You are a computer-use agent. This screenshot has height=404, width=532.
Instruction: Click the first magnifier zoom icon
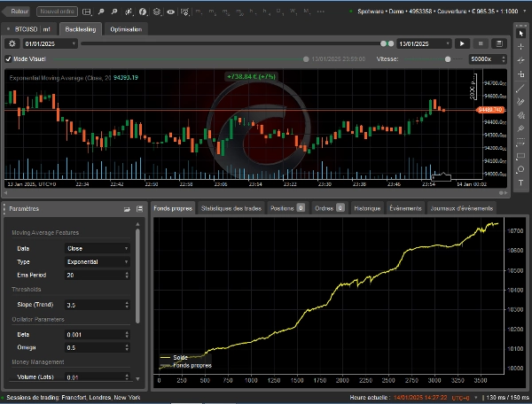point(101,12)
